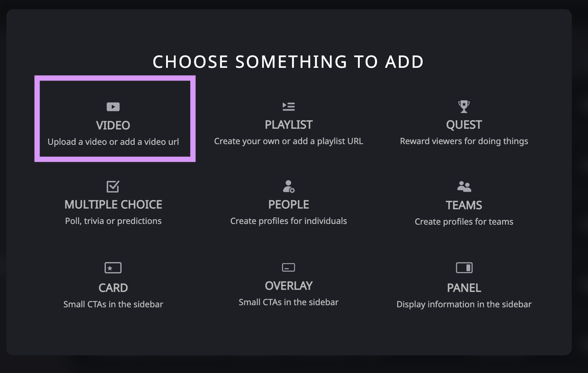Click the Teams group icon

click(464, 186)
